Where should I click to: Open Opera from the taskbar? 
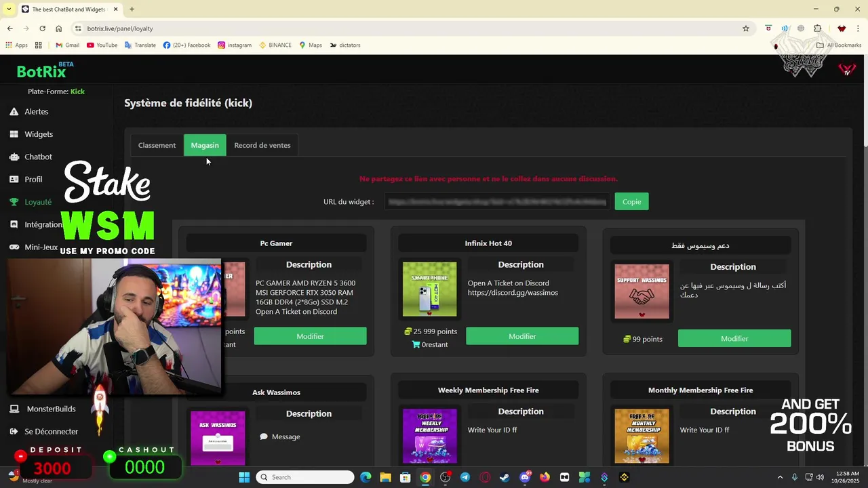click(485, 477)
